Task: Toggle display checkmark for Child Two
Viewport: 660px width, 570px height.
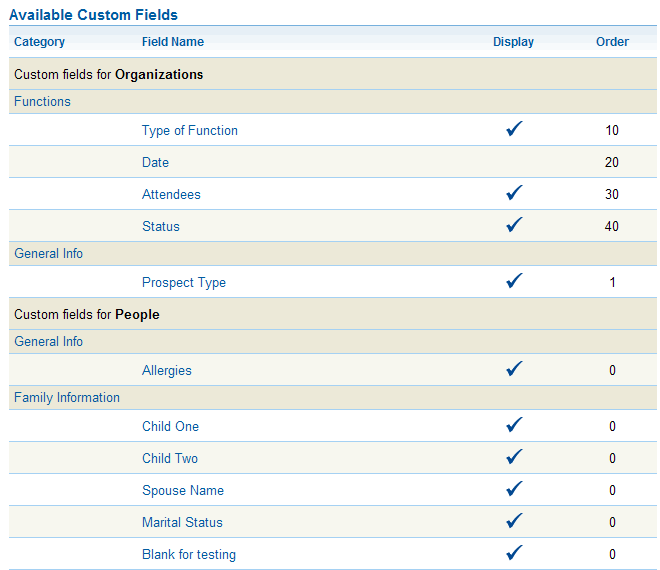Action: point(514,457)
